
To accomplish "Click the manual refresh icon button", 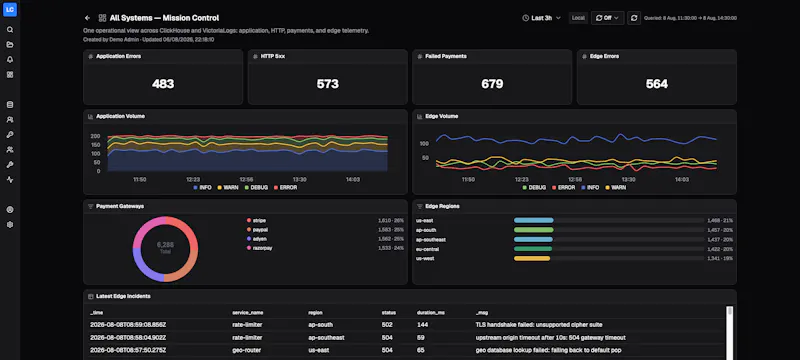I will [x=634, y=18].
